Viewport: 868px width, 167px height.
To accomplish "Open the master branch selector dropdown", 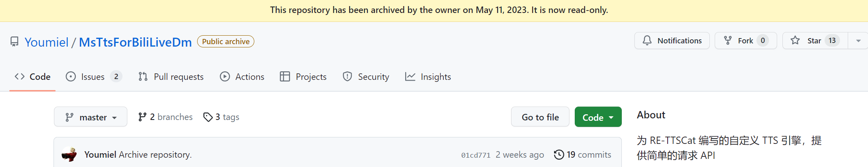I will click(x=90, y=117).
